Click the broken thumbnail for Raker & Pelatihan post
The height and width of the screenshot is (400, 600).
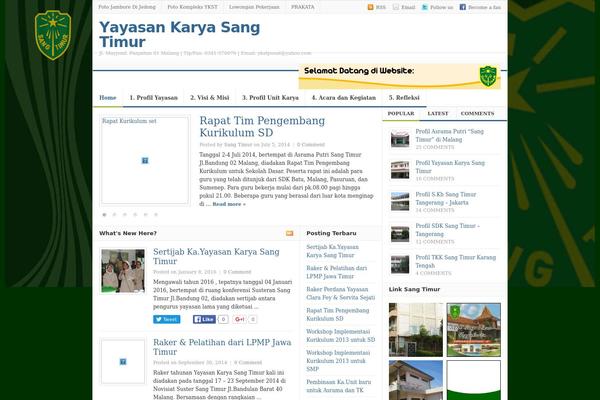(123, 361)
